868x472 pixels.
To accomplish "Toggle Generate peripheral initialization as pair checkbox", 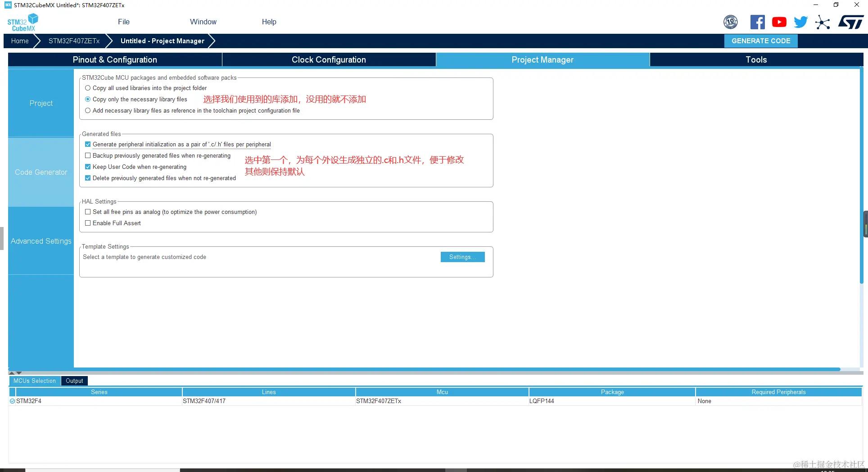I will [88, 144].
